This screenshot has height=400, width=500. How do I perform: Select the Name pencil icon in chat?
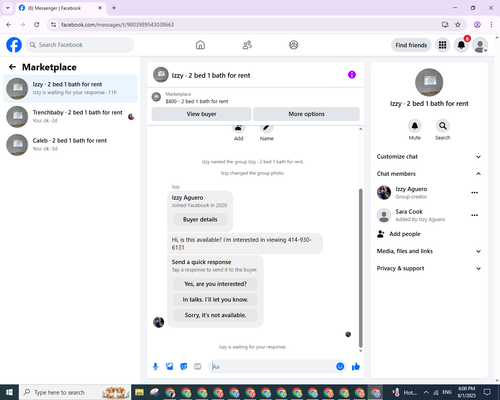tap(267, 128)
